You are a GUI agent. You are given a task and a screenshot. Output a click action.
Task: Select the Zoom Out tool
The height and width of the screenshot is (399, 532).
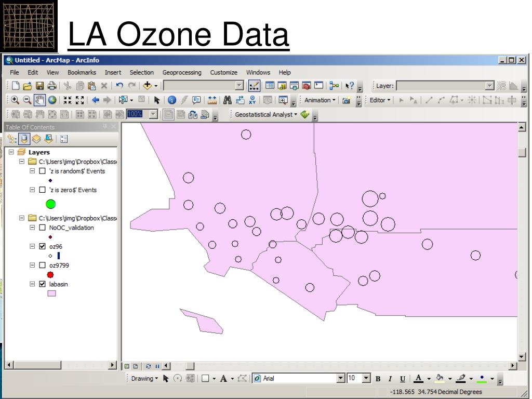(x=27, y=100)
